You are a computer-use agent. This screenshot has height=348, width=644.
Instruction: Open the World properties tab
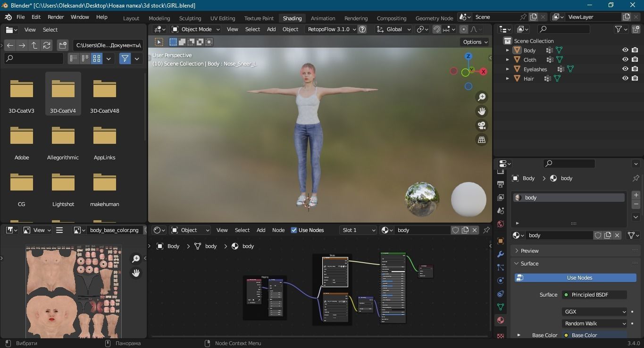pyautogui.click(x=501, y=224)
